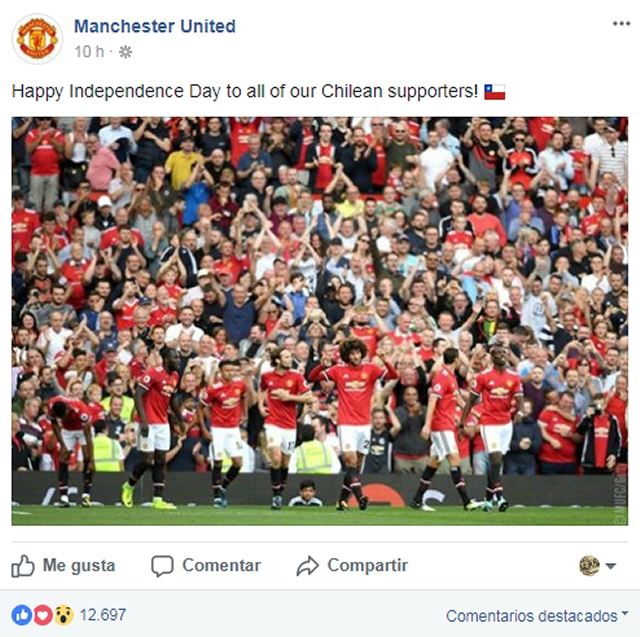
Task: Click the Compartir button text
Action: coord(367,566)
